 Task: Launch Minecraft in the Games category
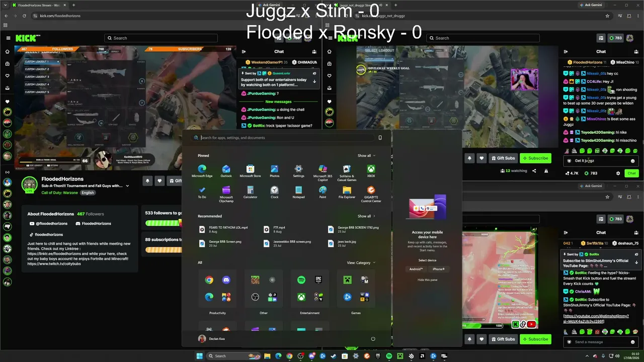point(347,280)
